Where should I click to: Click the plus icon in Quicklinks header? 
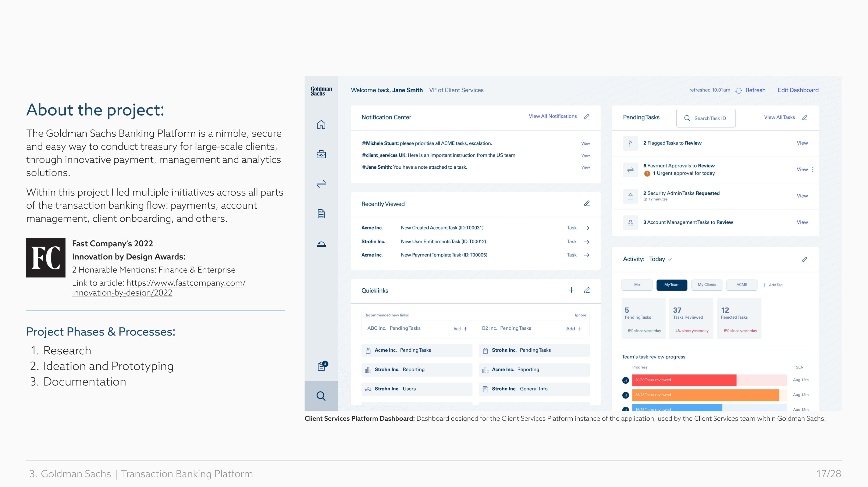click(572, 290)
